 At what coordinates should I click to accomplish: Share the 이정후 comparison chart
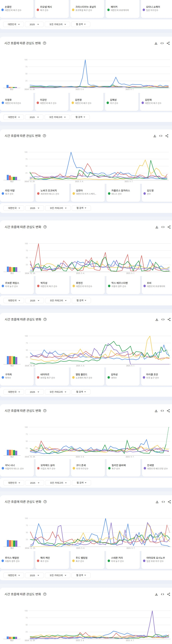point(167,136)
